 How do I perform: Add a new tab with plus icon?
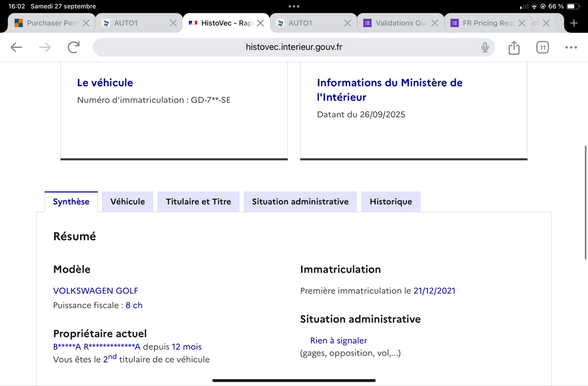(574, 23)
